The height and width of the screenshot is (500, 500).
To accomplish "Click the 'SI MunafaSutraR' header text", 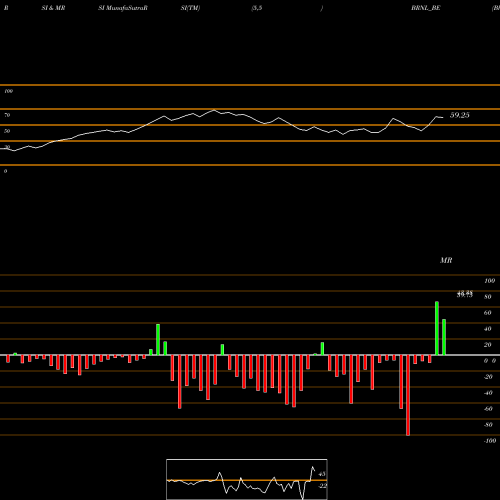I will [x=123, y=8].
